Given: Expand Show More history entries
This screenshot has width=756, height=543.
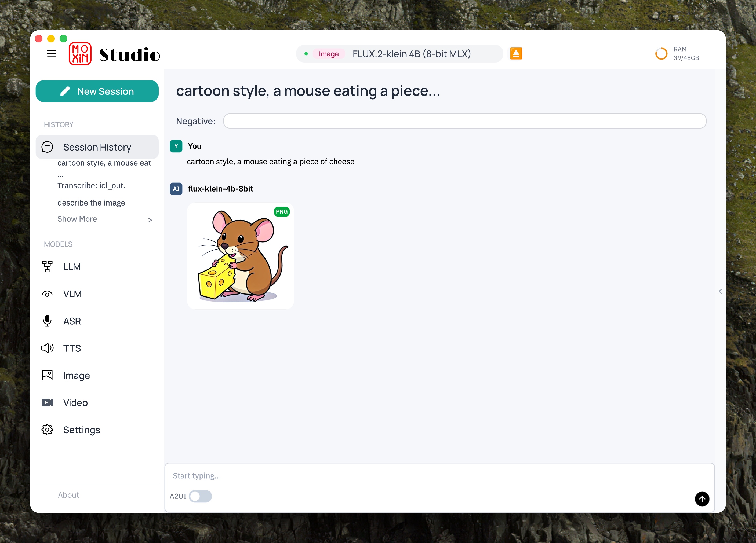Looking at the screenshot, I should (x=105, y=219).
